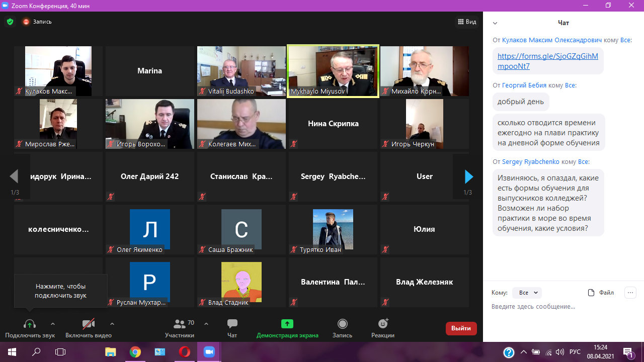The height and width of the screenshot is (362, 644).
Task: Expand video options arrow next to Включить видео
Action: 112,324
